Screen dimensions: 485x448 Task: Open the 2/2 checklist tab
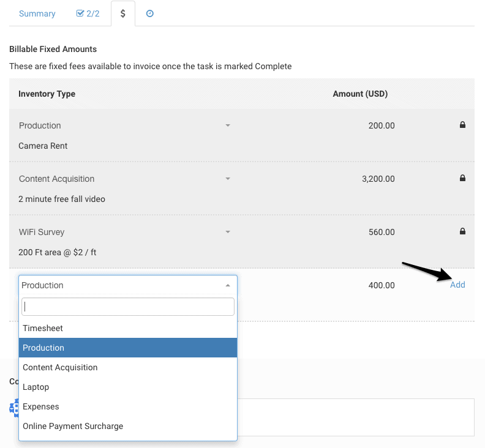[x=88, y=13]
